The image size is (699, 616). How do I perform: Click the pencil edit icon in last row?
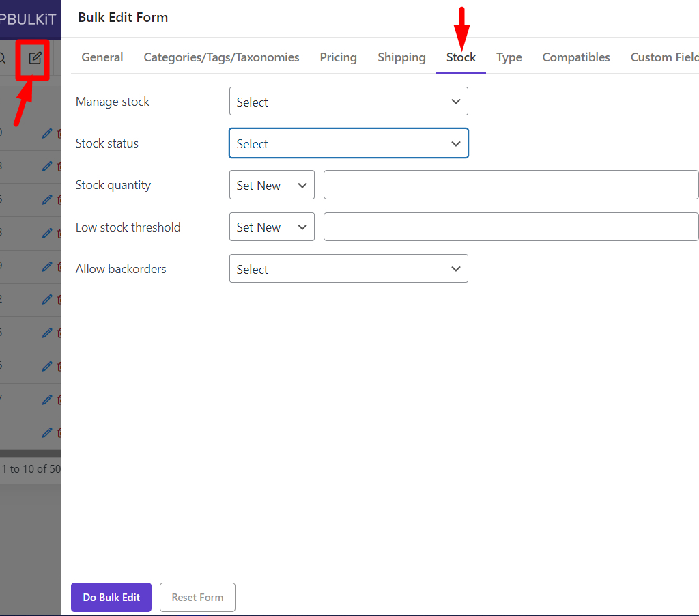[x=47, y=432]
